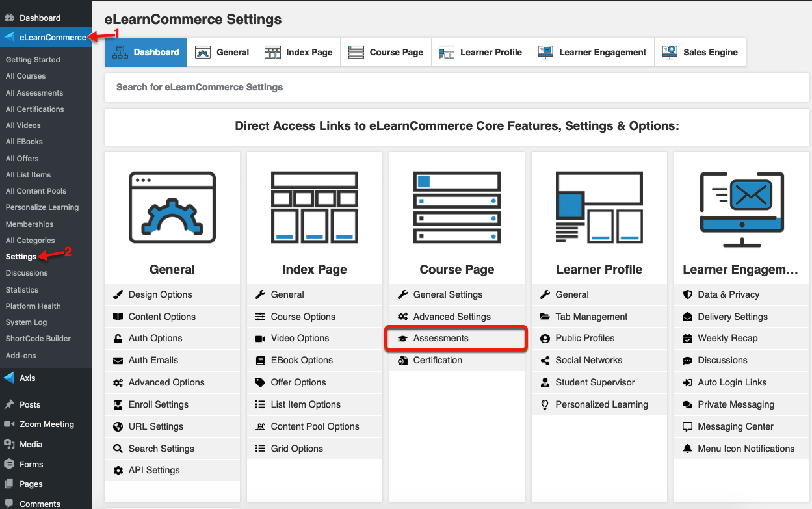Switch to the General settings tab

[222, 52]
